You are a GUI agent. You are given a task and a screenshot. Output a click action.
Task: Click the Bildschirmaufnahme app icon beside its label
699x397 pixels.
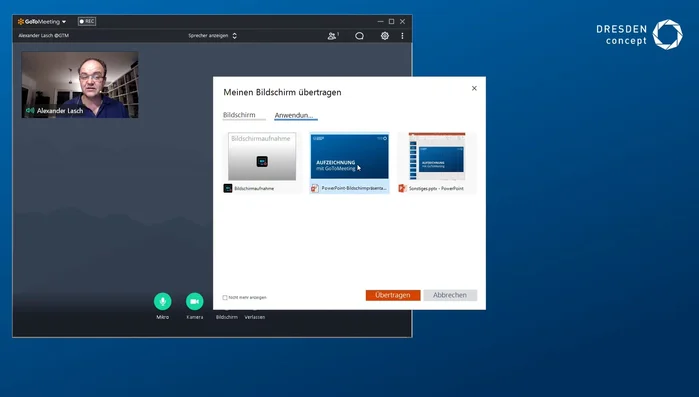pos(228,188)
